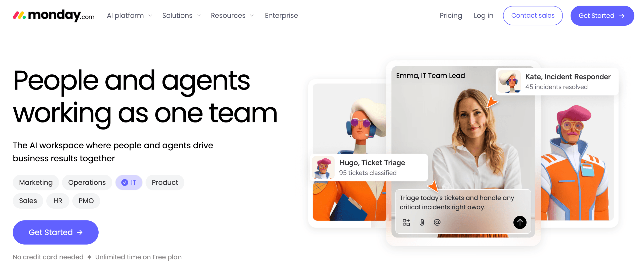Click the send arrow button in prompt box
The width and height of the screenshot is (644, 278).
click(x=520, y=222)
